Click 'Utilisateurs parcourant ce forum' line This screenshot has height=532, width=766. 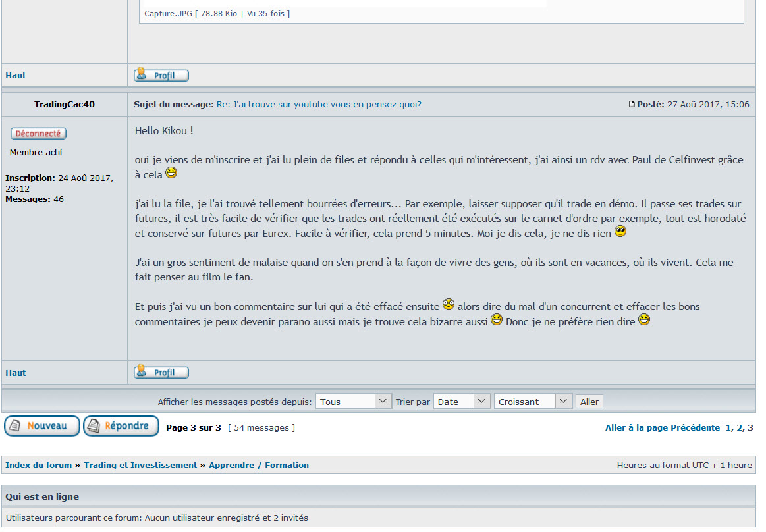click(157, 518)
